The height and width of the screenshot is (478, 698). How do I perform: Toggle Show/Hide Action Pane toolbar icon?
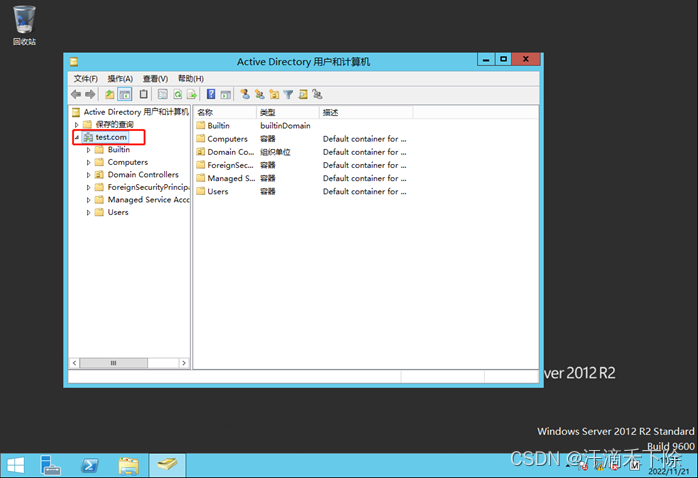tap(226, 94)
